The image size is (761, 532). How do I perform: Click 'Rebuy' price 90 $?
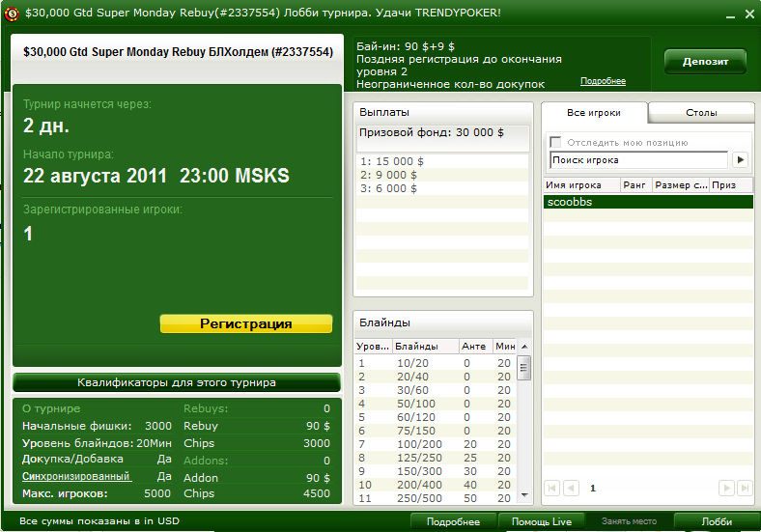click(318, 426)
